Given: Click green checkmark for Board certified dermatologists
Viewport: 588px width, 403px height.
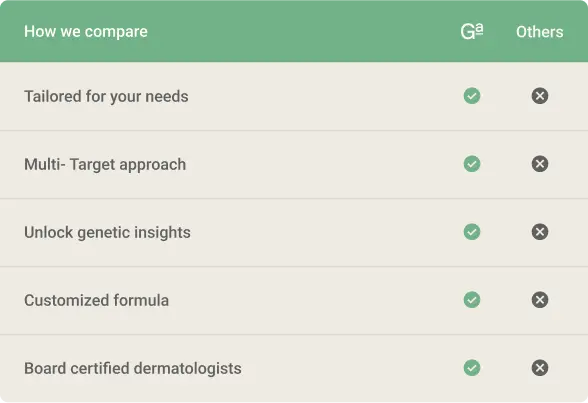Looking at the screenshot, I should pos(472,368).
